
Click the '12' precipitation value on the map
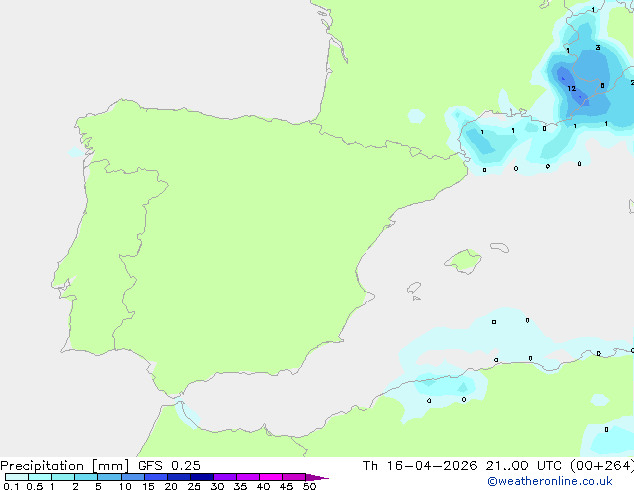[x=571, y=89]
